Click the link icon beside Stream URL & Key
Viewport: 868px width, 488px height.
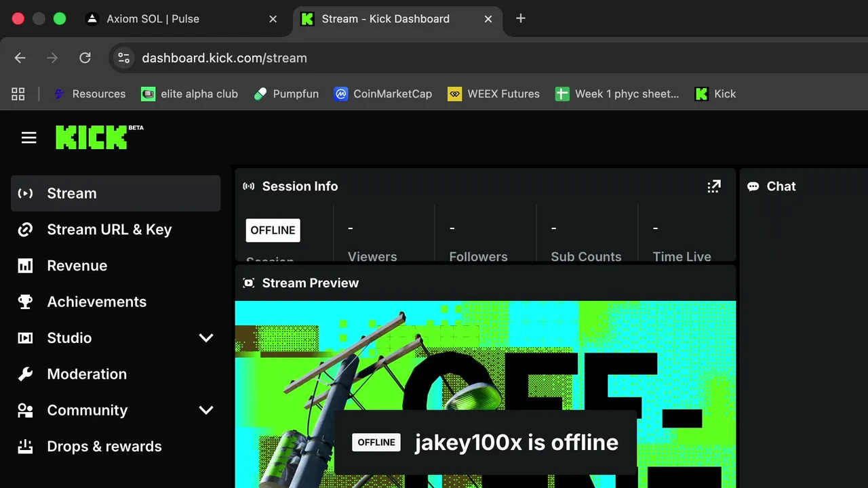coord(25,230)
